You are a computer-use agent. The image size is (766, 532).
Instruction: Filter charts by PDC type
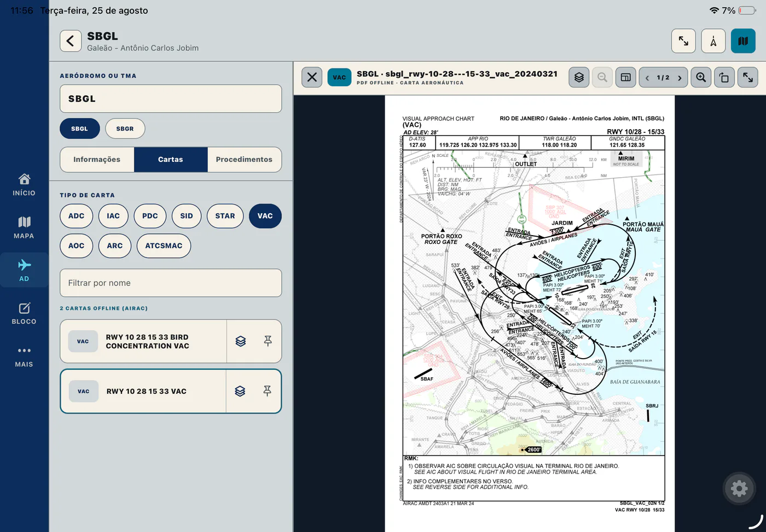(150, 216)
